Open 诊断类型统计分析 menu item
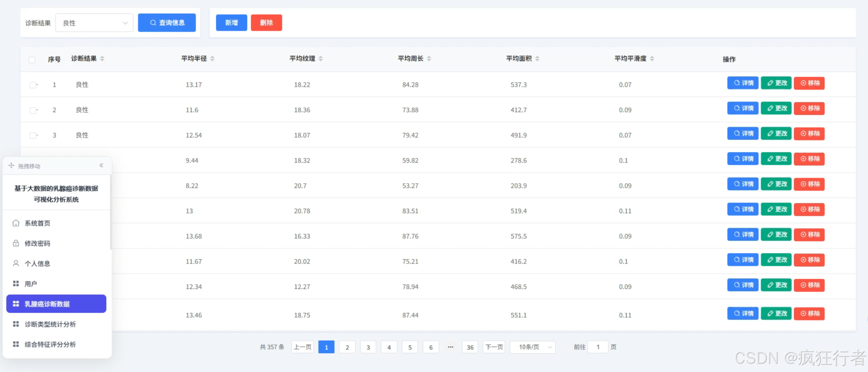The width and height of the screenshot is (868, 372). pyautogui.click(x=56, y=324)
